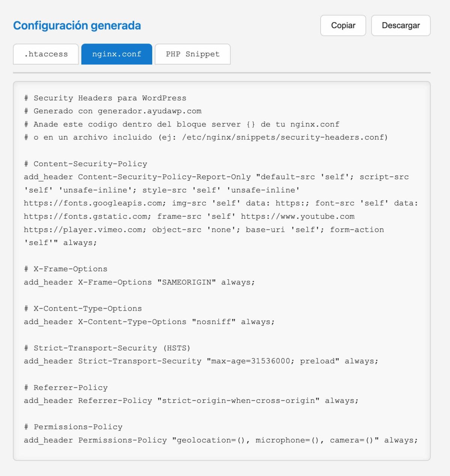The height and width of the screenshot is (476, 450).
Task: Click the 'add_header X-Content-Type-Options "nosniff"' line
Action: [149, 322]
